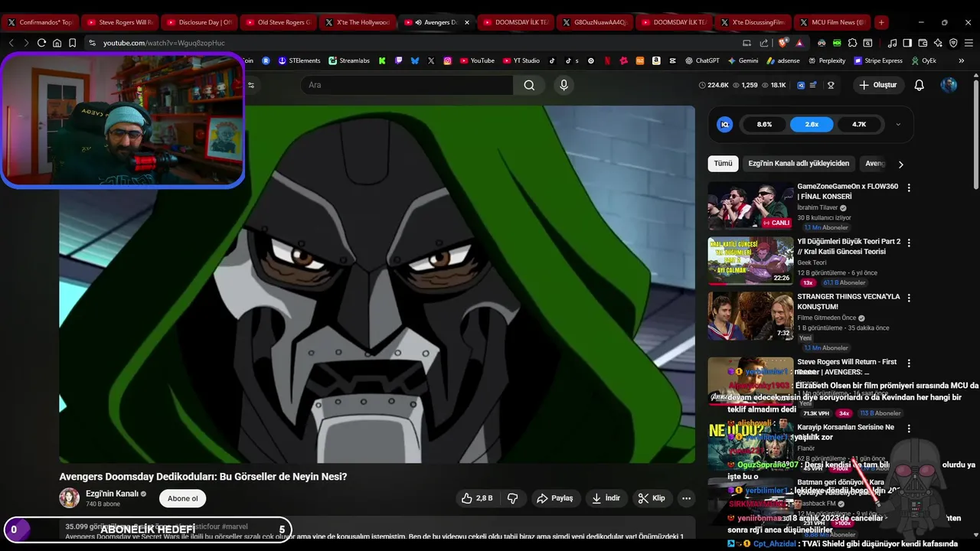Open the Oluştur create button
Viewport: 980px width, 551px height.
click(877, 85)
